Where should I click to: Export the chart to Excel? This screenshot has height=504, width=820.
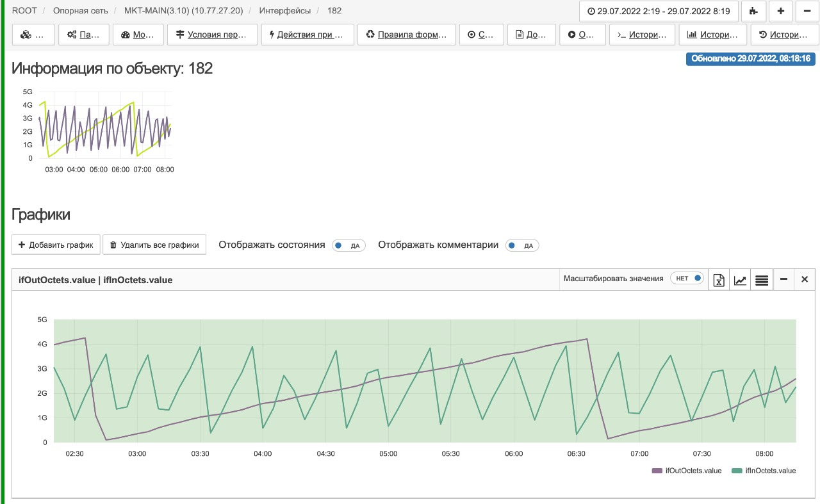(x=719, y=280)
